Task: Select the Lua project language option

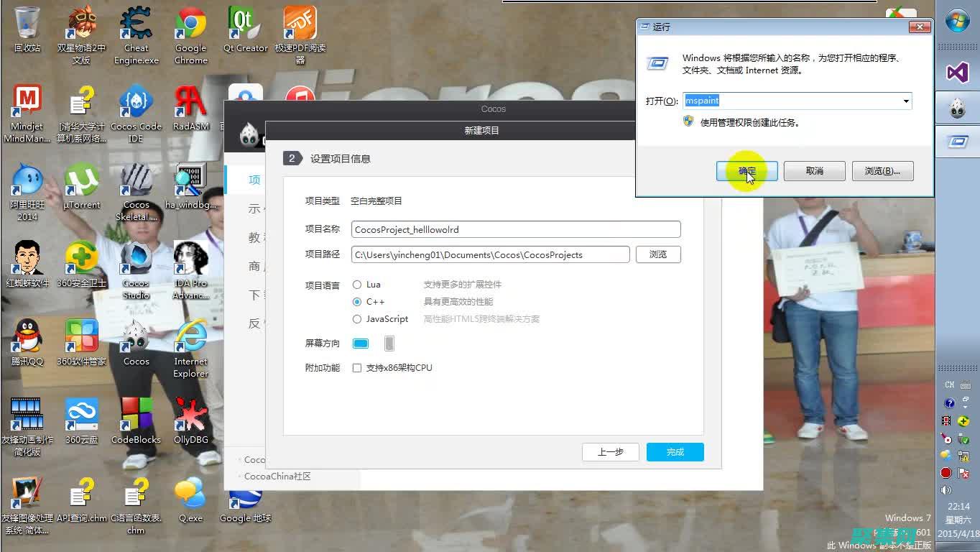Action: point(357,284)
